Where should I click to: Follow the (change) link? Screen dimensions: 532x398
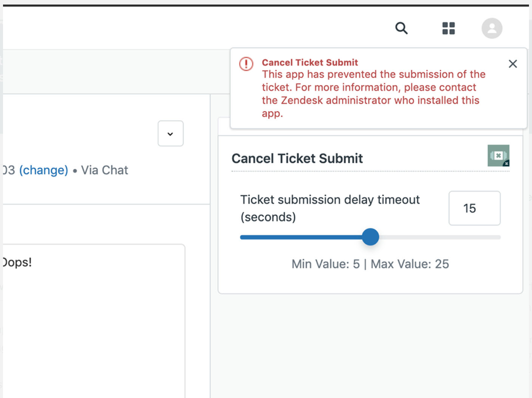(x=44, y=170)
